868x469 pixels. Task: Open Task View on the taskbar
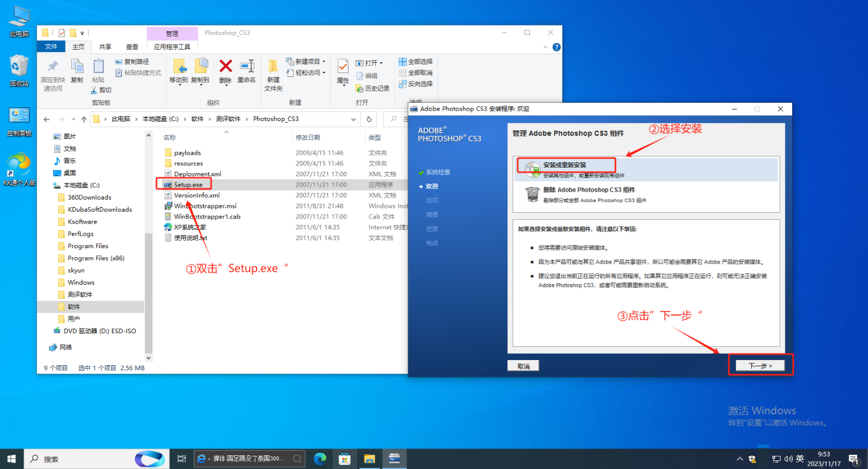pyautogui.click(x=182, y=459)
